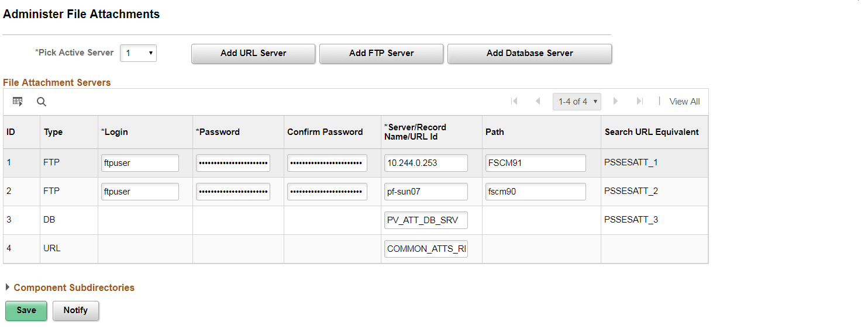868x333 pixels.
Task: Go to last page arrow
Action: coord(639,101)
